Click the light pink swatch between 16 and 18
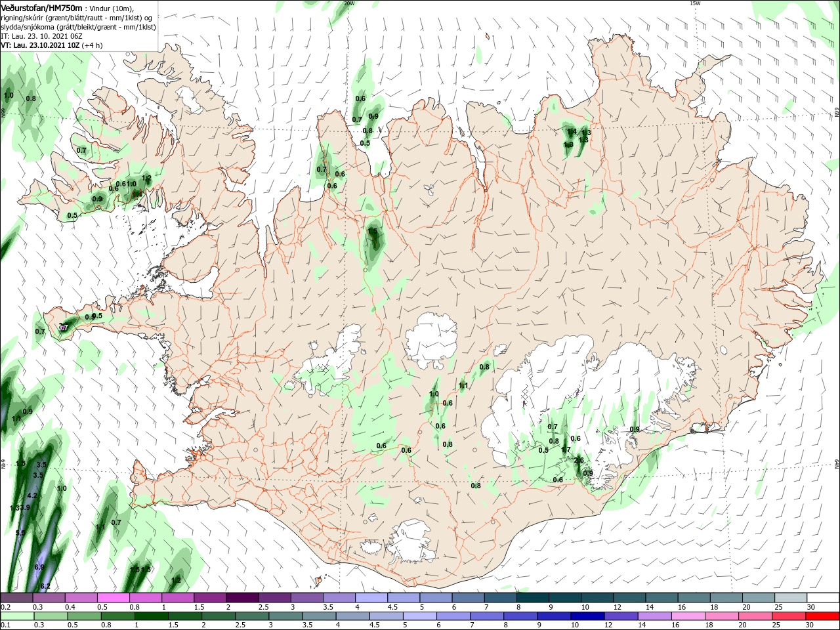 point(688,616)
